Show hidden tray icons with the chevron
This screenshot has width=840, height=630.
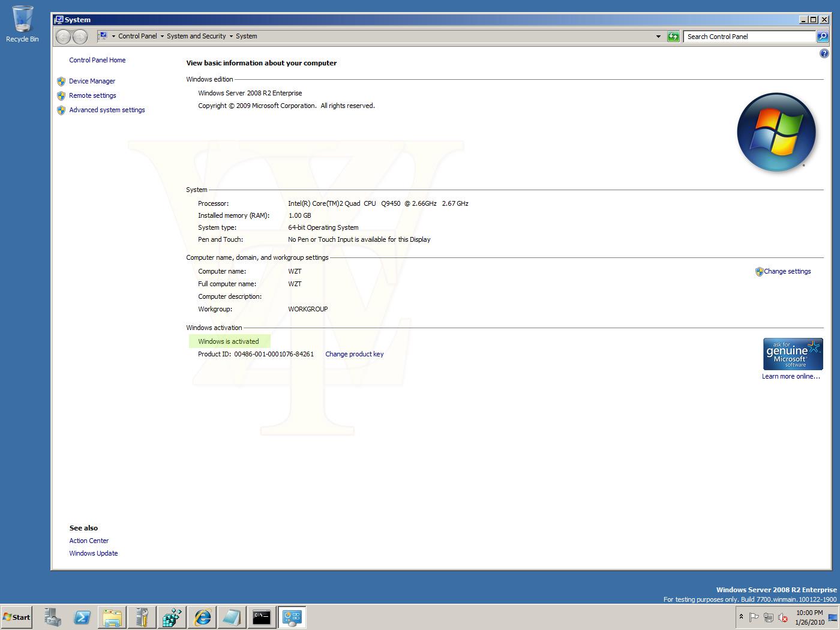(741, 617)
